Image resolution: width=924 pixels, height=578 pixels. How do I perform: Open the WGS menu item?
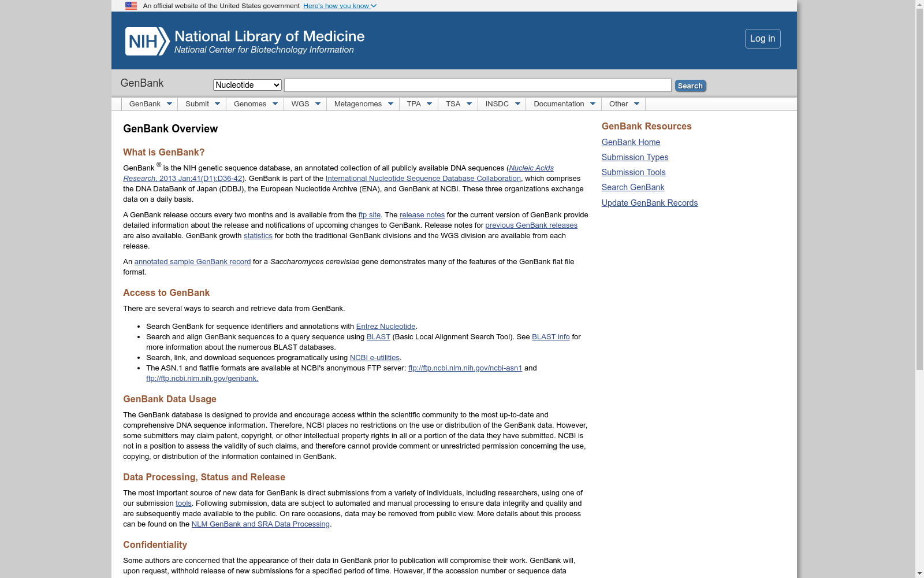300,104
